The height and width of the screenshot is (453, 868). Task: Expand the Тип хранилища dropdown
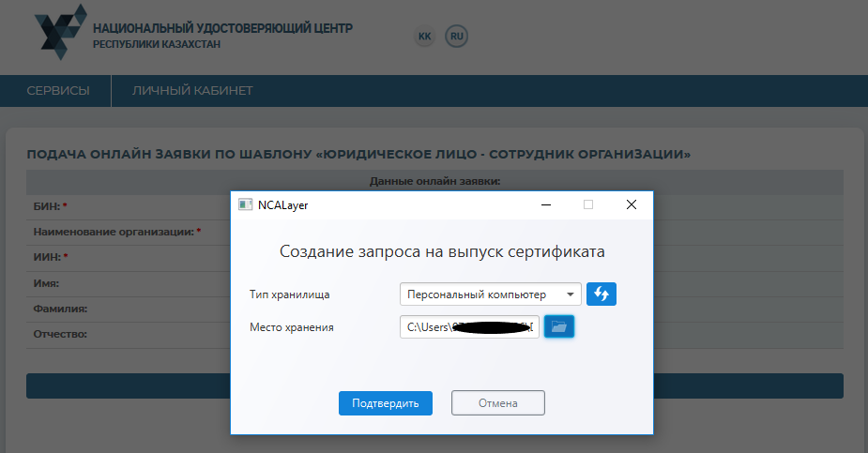pyautogui.click(x=490, y=294)
